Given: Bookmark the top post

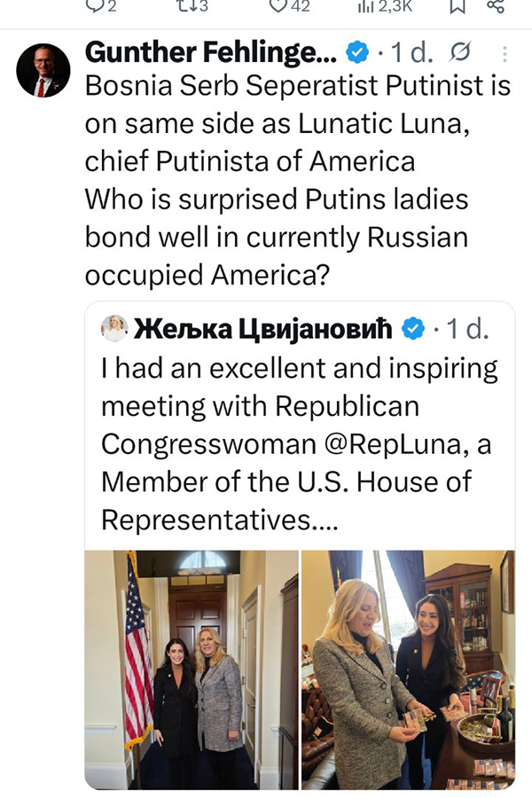Looking at the screenshot, I should pos(458,6).
